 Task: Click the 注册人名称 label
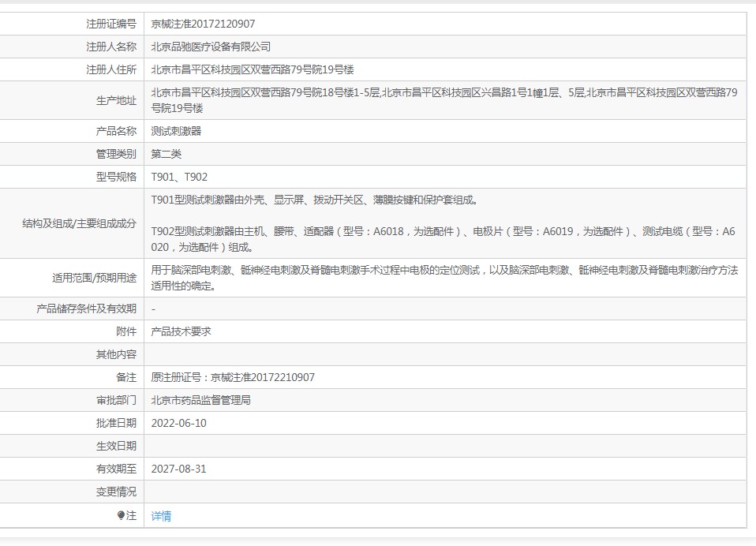click(111, 47)
